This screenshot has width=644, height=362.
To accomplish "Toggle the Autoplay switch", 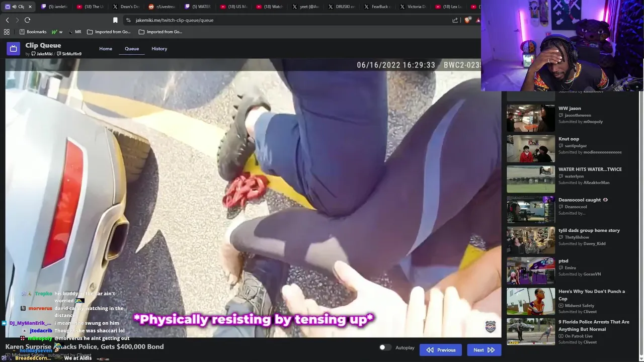I will pos(385,347).
